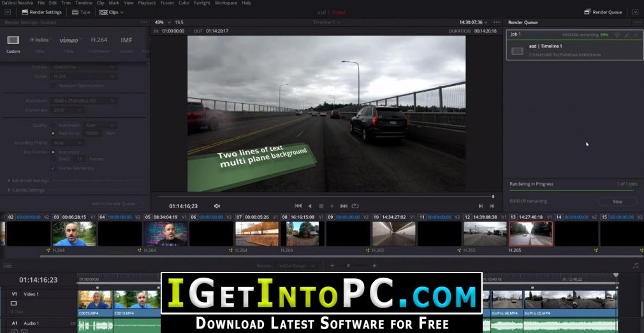Screen dimensions: 644x333
Task: Open the Workspace menu
Action: 226,3
